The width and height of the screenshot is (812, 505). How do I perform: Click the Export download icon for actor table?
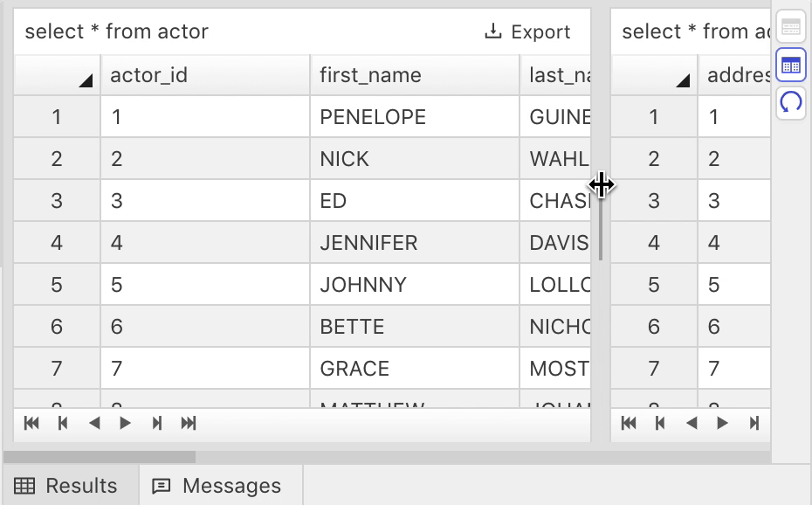(x=493, y=31)
